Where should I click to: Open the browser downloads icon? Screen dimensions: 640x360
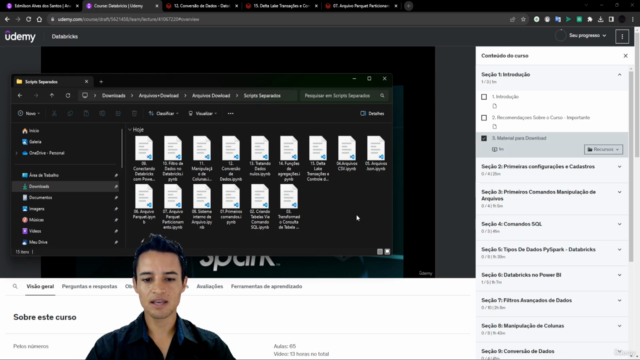pyautogui.click(x=600, y=19)
